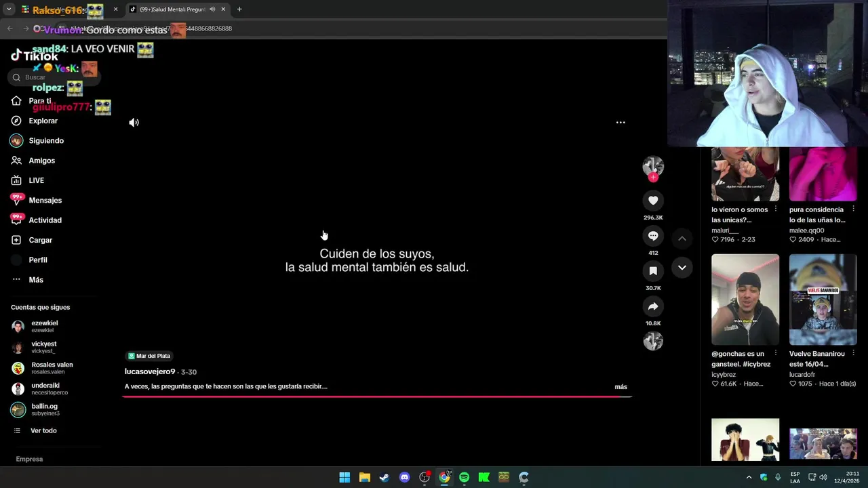Go to Perfil in the sidebar

pyautogui.click(x=29, y=260)
